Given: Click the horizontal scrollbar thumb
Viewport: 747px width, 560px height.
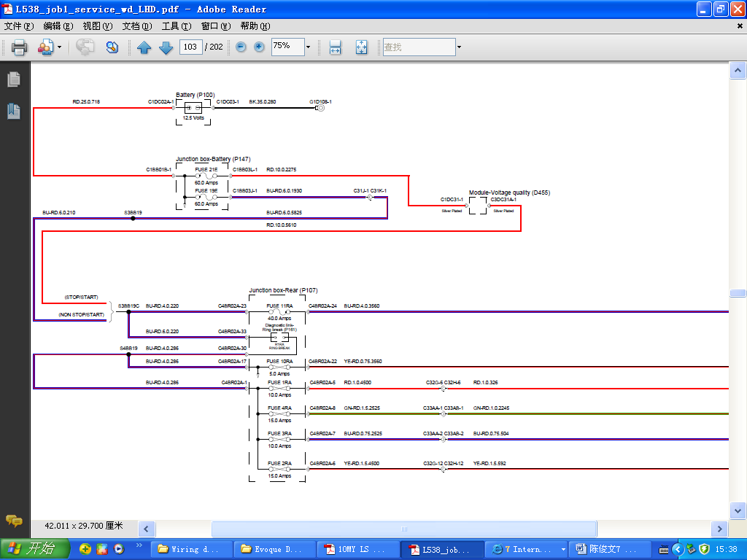Looking at the screenshot, I should pos(404,529).
